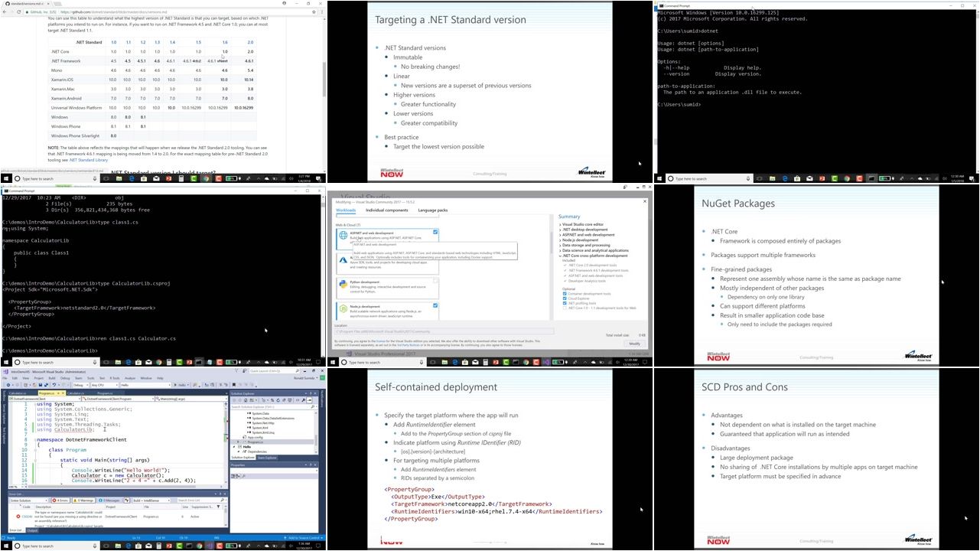980x551 pixels.
Task: Open the Analyze menu in Visual Studio
Action: (130, 378)
